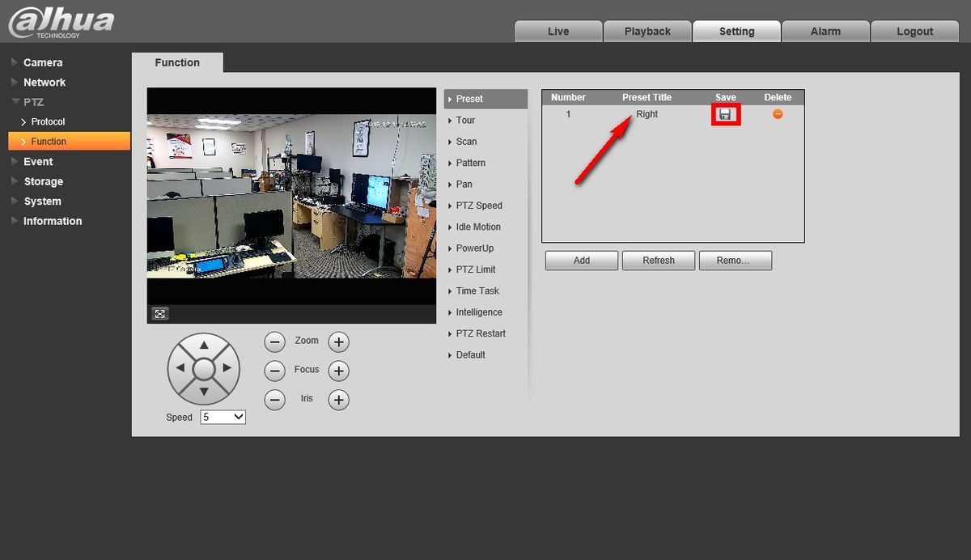The width and height of the screenshot is (971, 560).
Task: Select the Function page tab
Action: coord(177,62)
